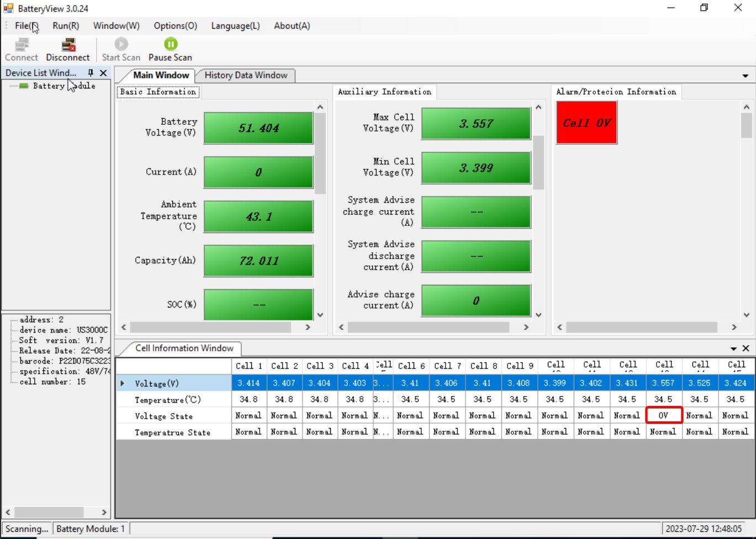Click the Cell 9 column header
The width and height of the screenshot is (756, 539).
pos(519,366)
